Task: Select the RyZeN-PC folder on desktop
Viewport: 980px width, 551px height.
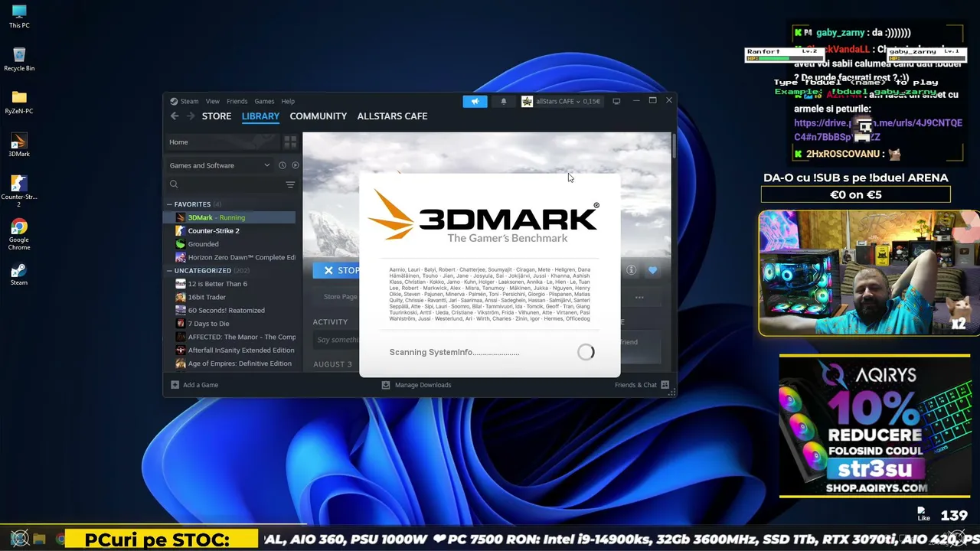Action: tap(19, 102)
